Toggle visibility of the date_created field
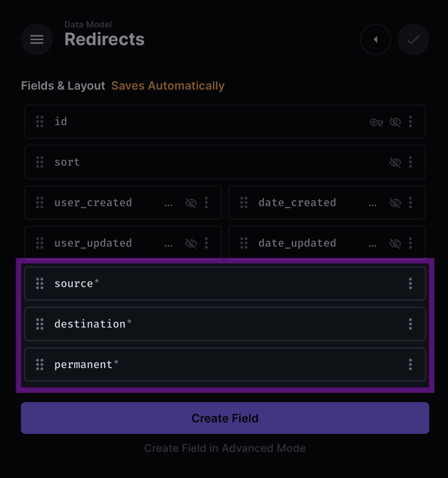The height and width of the screenshot is (478, 448). pos(395,203)
